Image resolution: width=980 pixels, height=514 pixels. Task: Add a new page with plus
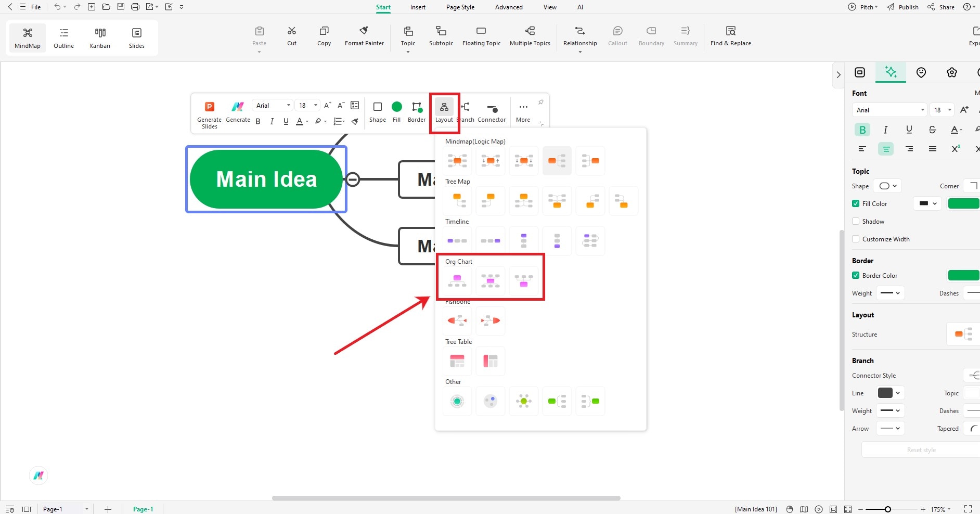click(108, 509)
